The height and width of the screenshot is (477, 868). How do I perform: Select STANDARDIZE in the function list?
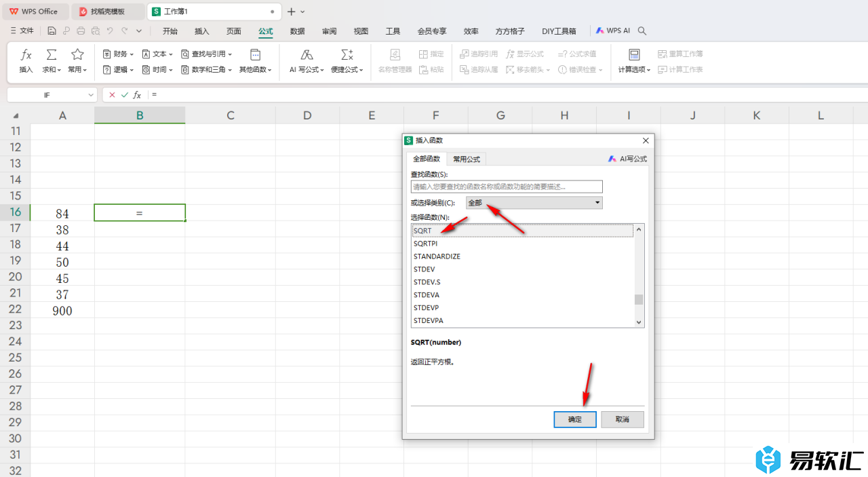pos(523,256)
